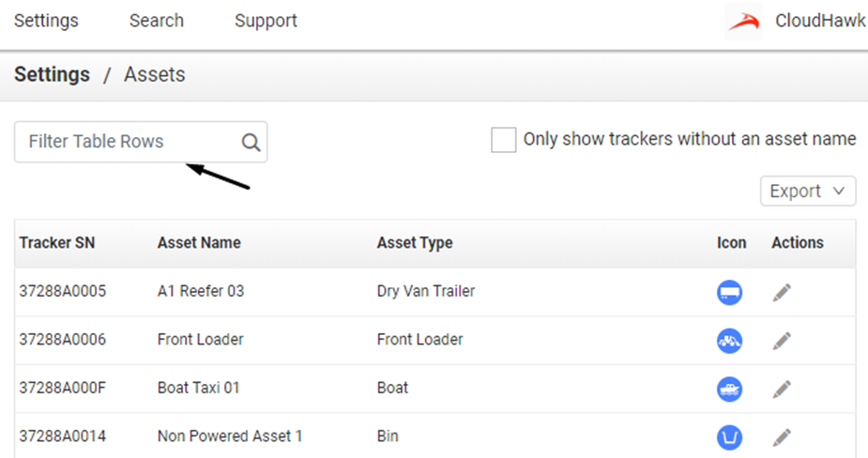Edit the A1 Reefer 03 asset
This screenshot has height=458, width=868.
click(782, 293)
